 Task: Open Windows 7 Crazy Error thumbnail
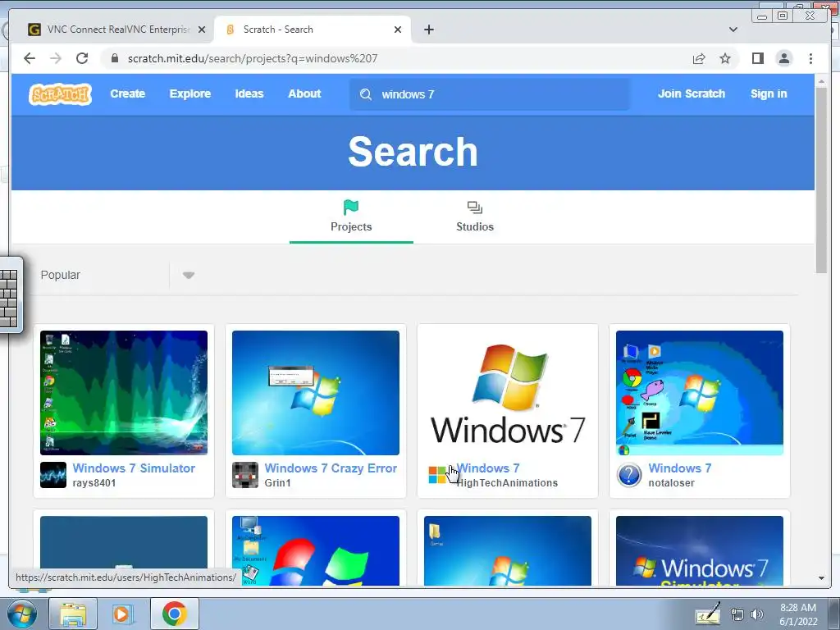click(x=316, y=393)
